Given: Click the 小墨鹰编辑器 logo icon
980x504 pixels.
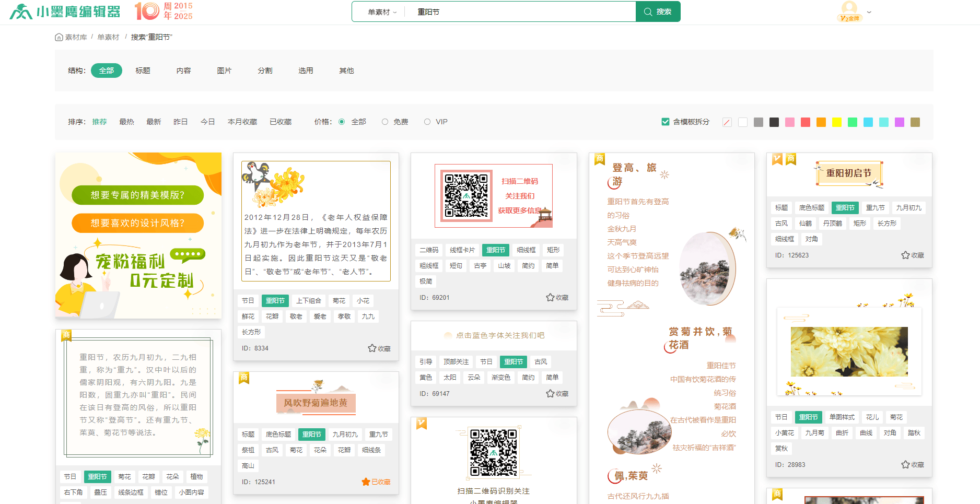Looking at the screenshot, I should tap(21, 11).
